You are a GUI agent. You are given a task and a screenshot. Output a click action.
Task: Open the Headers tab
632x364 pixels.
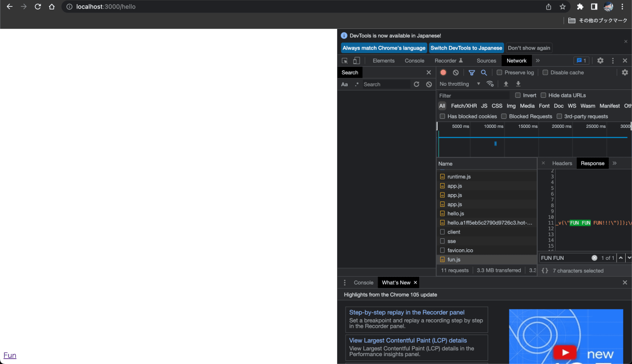pos(562,163)
